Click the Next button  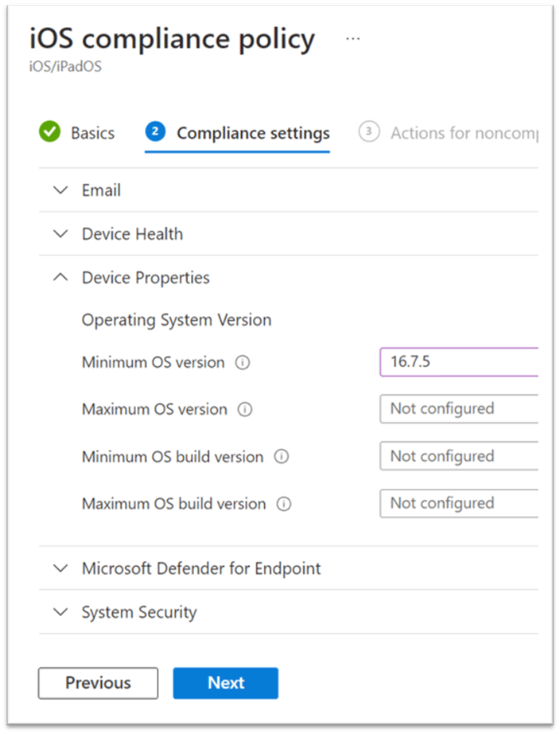(225, 682)
